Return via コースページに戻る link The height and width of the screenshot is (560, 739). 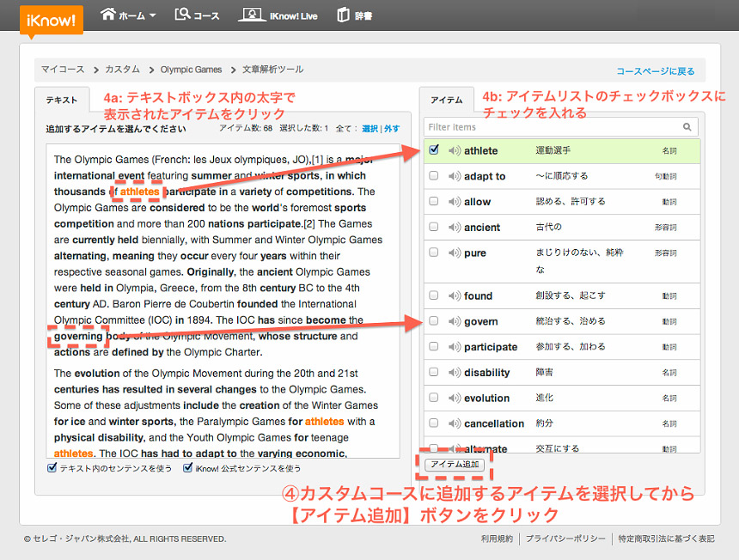click(656, 71)
